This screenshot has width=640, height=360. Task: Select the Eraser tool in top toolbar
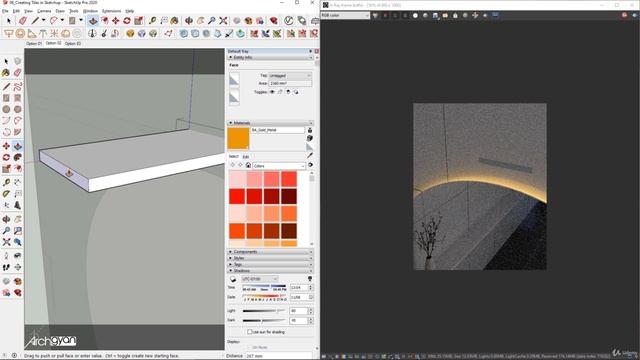pos(23,20)
